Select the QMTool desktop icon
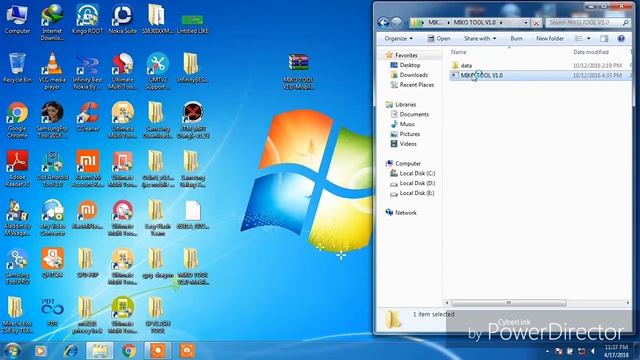Screen dimensions: 640x360 click(52, 263)
